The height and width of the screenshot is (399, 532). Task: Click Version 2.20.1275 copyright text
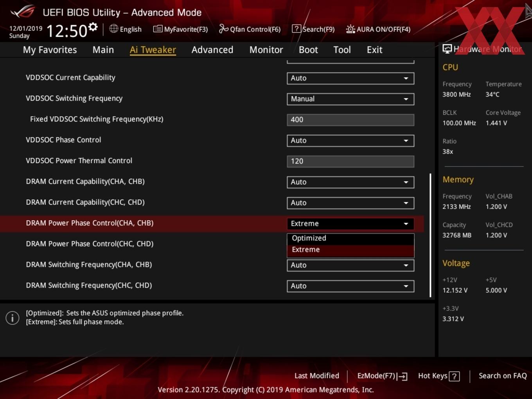click(266, 390)
